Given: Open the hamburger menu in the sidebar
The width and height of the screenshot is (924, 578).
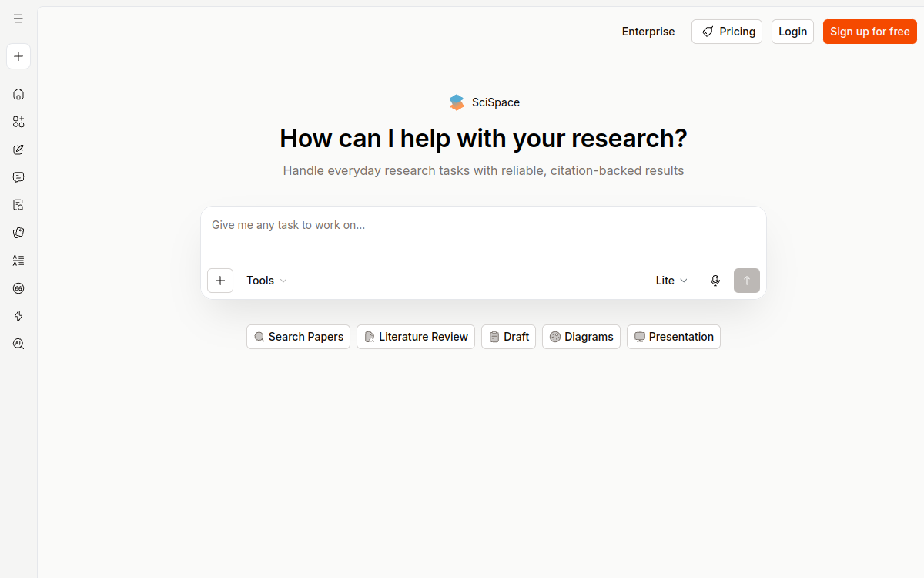Looking at the screenshot, I should (x=18, y=18).
